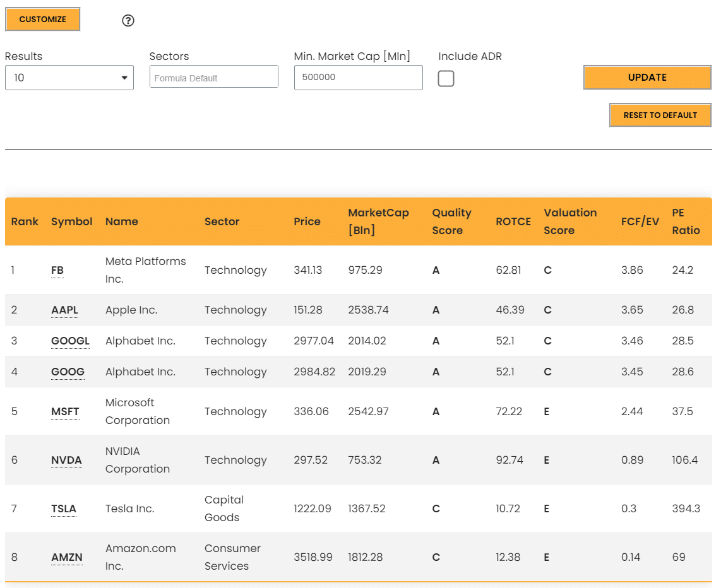Viewport: 721px width, 588px height.
Task: Open the GOOG symbol link
Action: pos(68,372)
